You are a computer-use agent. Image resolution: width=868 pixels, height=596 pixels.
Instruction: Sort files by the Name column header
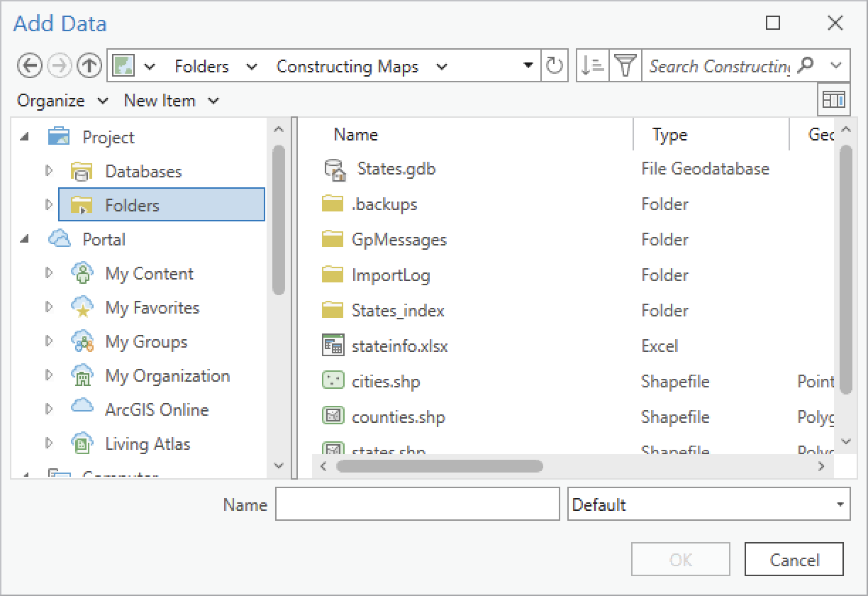[356, 134]
